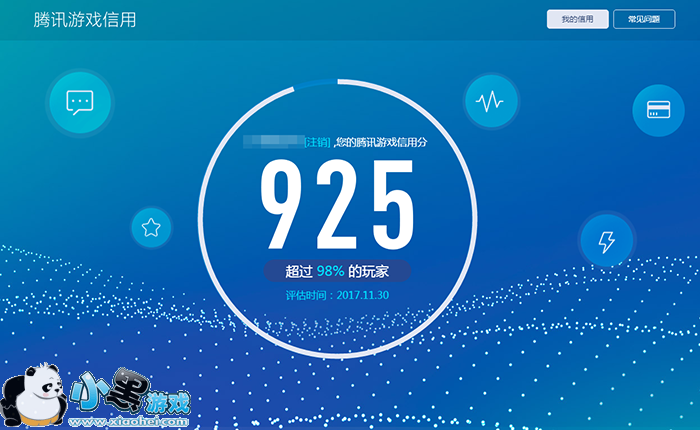Click the 评估时间：2017.11.30 text
700x430 pixels.
coord(338,295)
